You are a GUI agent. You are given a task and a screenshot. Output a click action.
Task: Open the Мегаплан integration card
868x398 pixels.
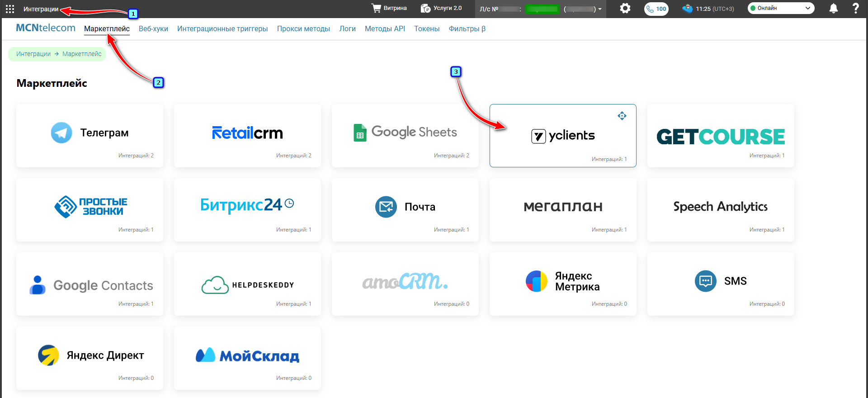point(563,210)
